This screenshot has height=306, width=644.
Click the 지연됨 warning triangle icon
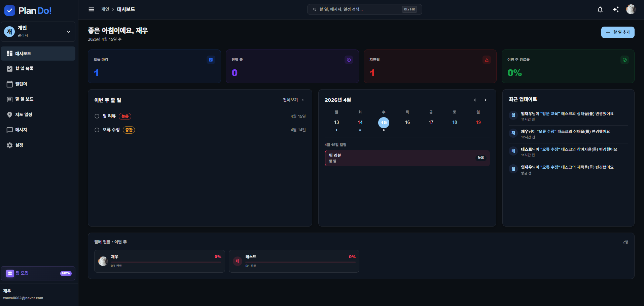487,60
